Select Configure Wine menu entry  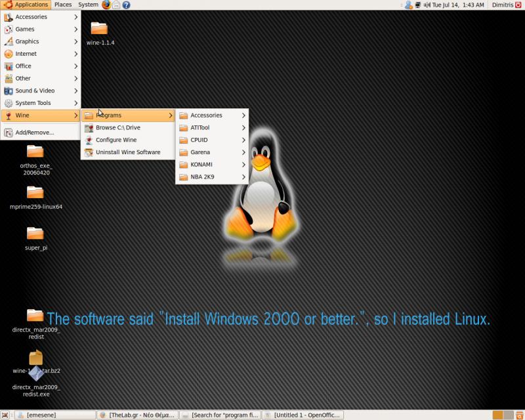pos(128,140)
